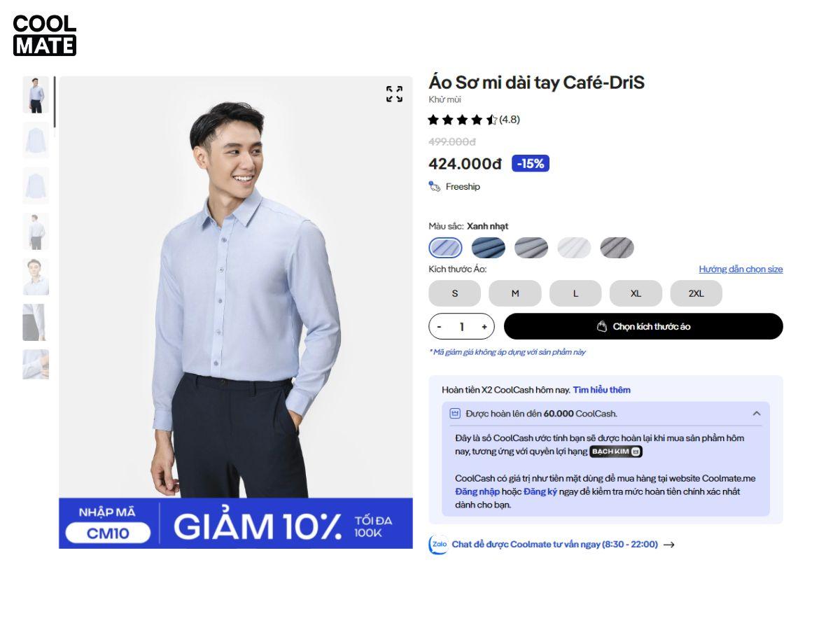Select size XL
840x630 pixels.
636,293
